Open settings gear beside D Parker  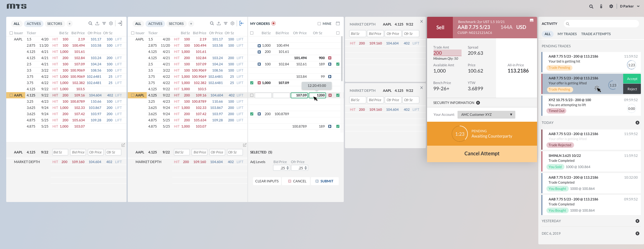click(x=611, y=6)
